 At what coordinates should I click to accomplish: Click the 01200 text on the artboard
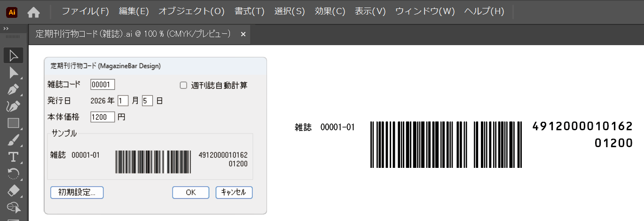click(613, 144)
